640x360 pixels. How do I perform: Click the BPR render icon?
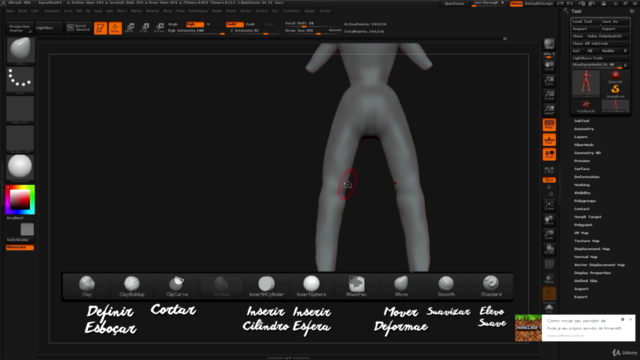[549, 44]
